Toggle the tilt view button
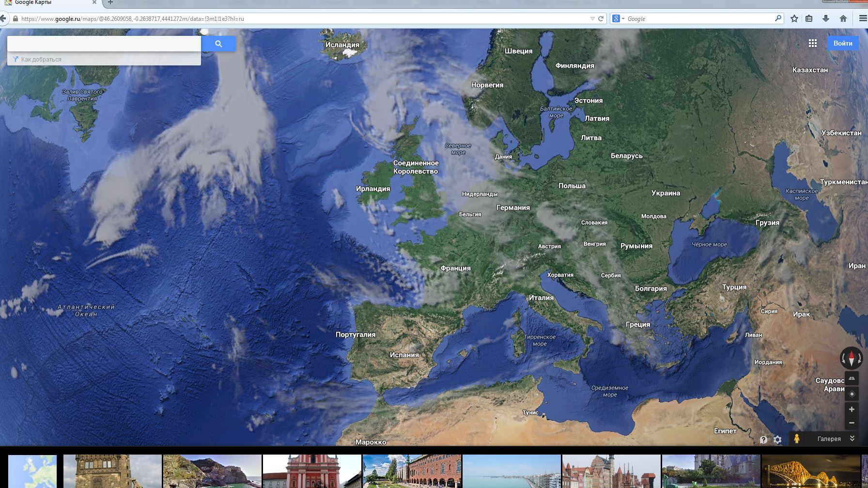868x488 pixels. [852, 378]
